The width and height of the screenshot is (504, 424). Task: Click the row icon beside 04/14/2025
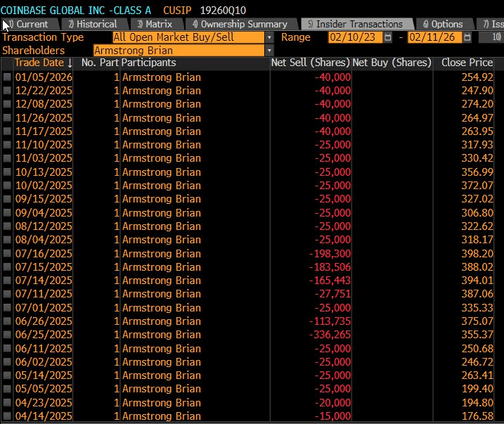pyautogui.click(x=7, y=416)
